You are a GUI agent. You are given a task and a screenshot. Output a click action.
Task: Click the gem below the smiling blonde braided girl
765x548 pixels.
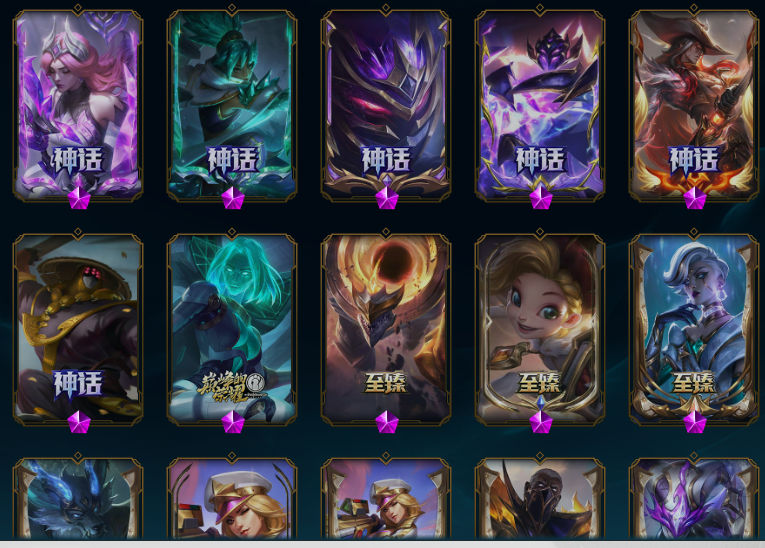click(541, 423)
